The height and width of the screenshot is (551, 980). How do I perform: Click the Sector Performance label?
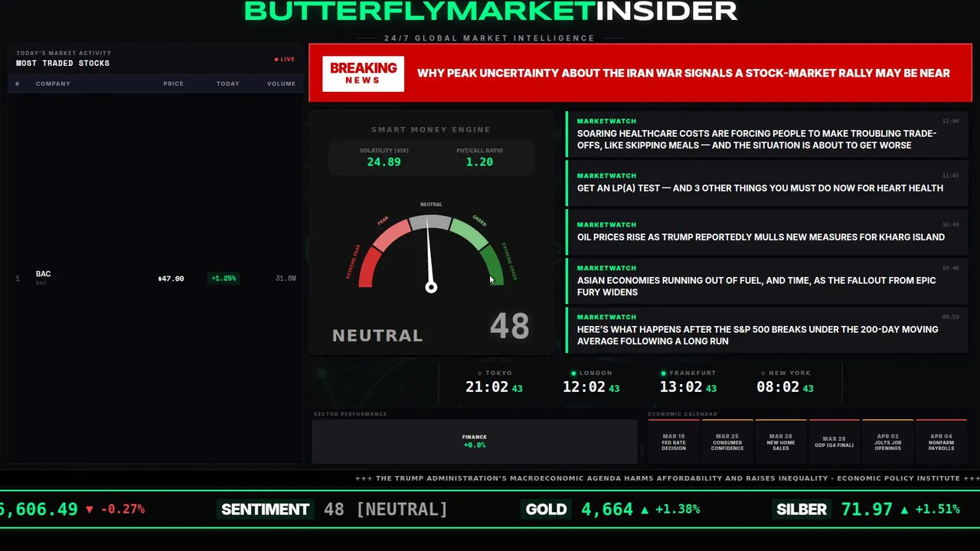click(350, 414)
